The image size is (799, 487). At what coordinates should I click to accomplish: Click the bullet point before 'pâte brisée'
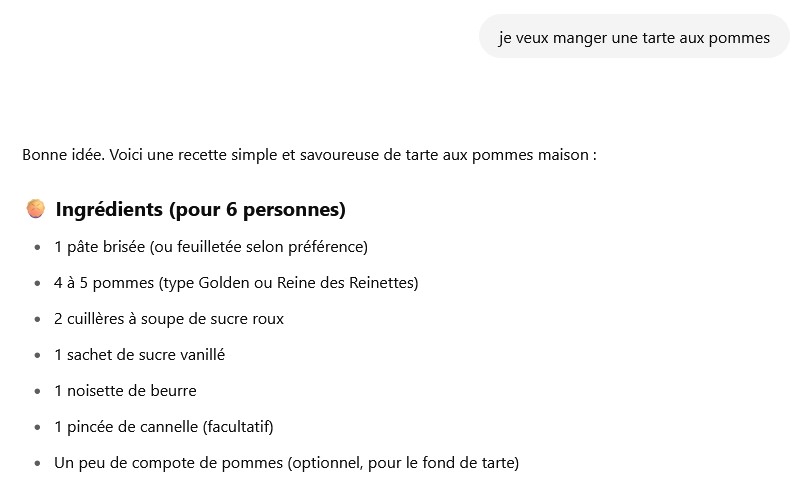pyautogui.click(x=37, y=248)
